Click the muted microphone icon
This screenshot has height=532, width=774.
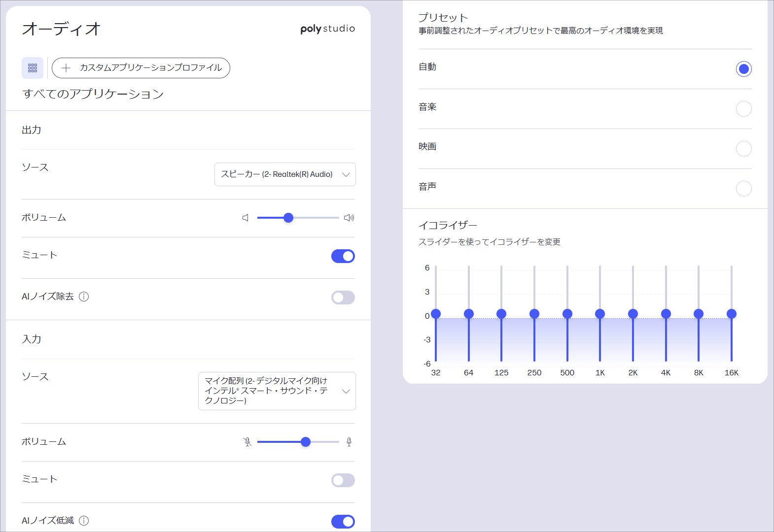pos(247,442)
